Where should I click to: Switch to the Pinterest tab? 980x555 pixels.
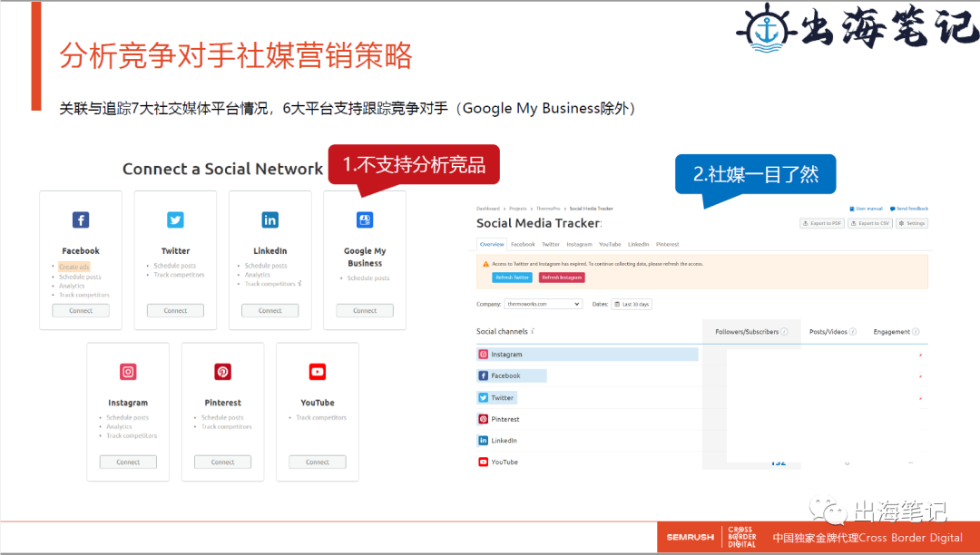668,244
